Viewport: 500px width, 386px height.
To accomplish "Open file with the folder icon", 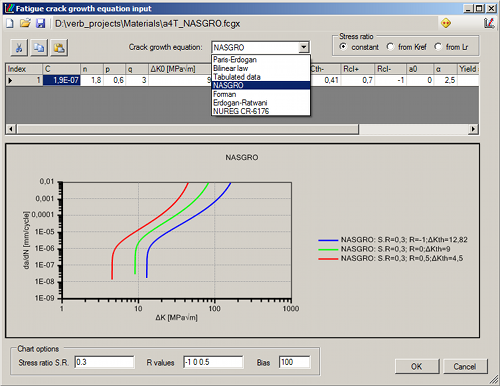I will pos(25,23).
